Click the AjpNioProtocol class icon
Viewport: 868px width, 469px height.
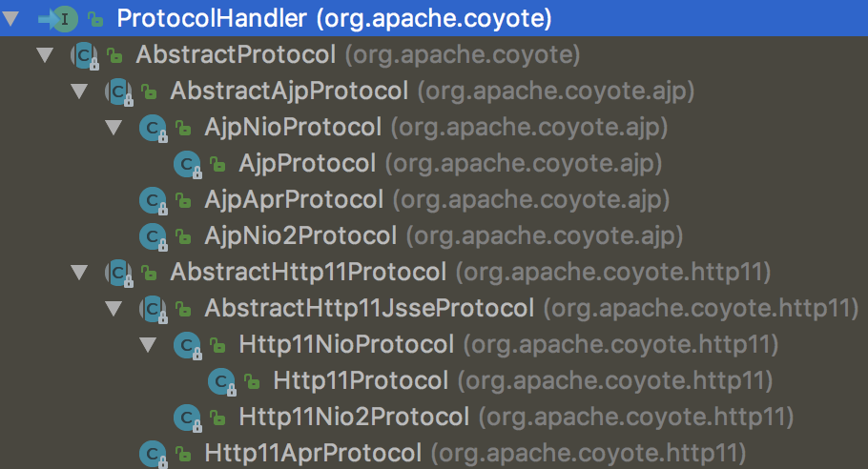pyautogui.click(x=152, y=128)
